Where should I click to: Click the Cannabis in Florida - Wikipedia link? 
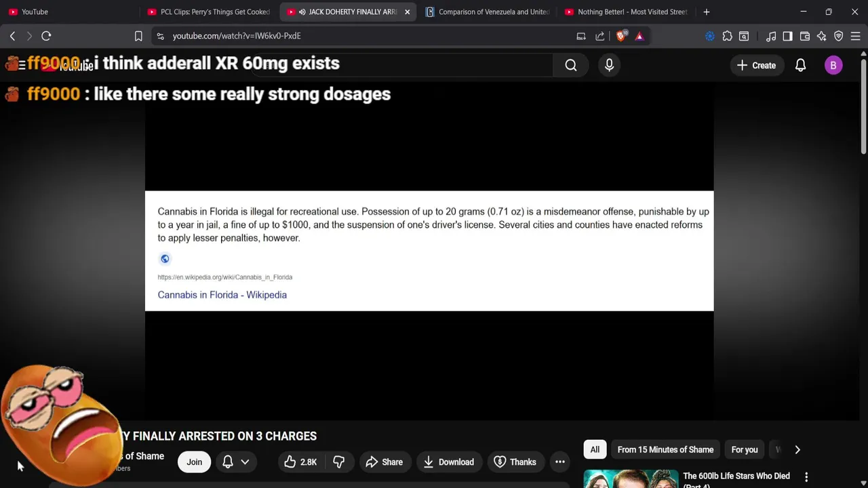pos(222,295)
